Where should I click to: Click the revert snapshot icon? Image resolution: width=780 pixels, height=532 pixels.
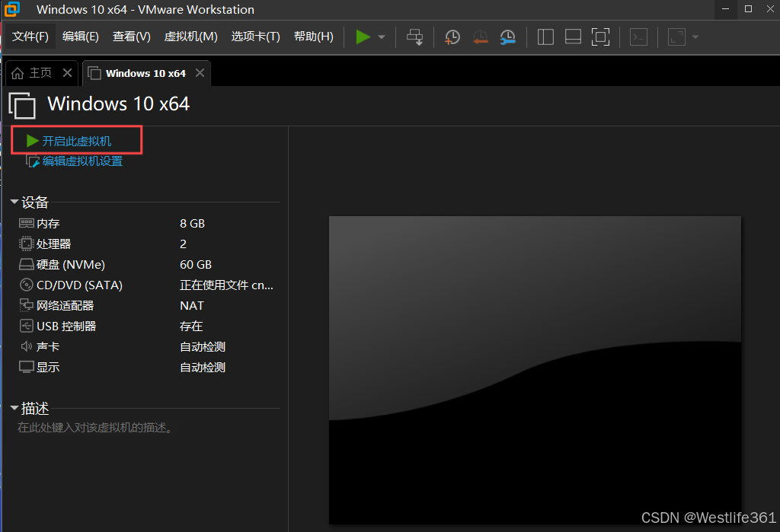480,37
